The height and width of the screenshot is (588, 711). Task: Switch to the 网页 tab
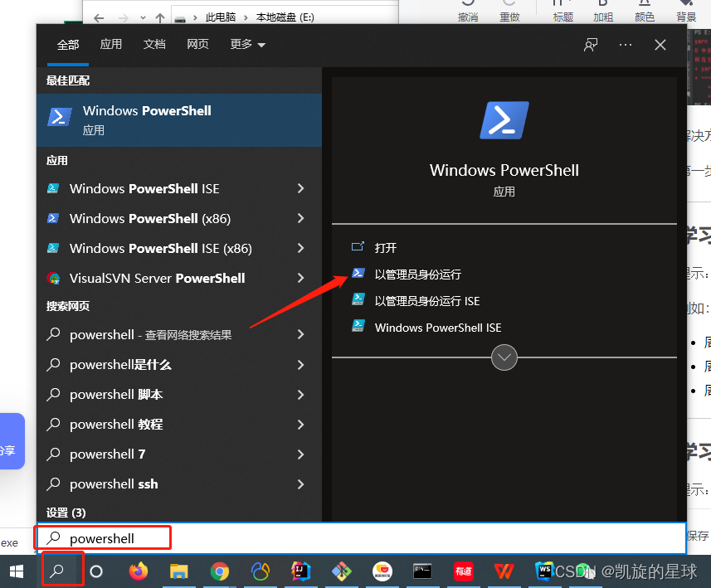pyautogui.click(x=198, y=44)
